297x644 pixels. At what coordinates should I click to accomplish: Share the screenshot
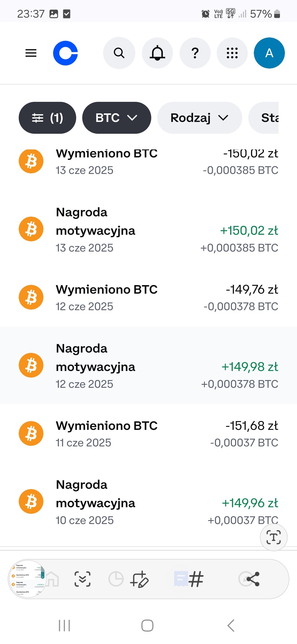(x=253, y=579)
